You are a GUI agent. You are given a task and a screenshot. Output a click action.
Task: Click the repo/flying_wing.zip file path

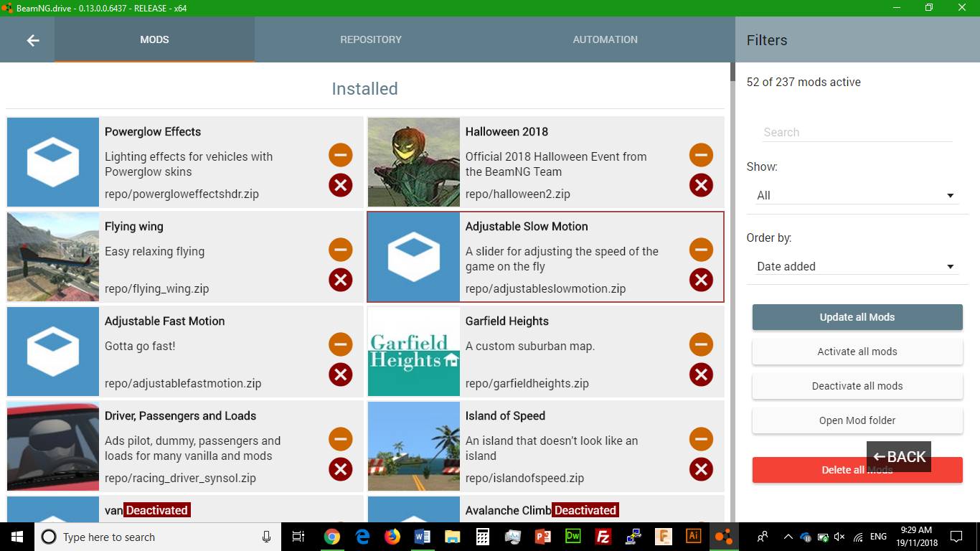pyautogui.click(x=157, y=289)
